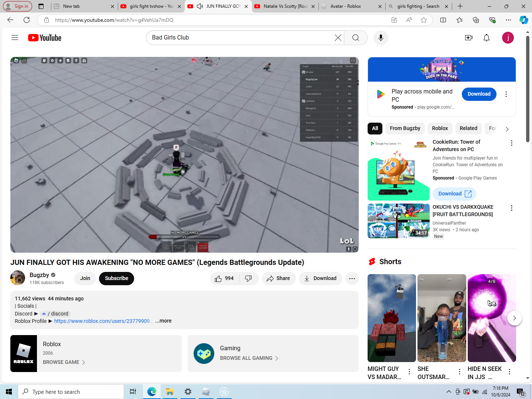The image size is (532, 399).
Task: Subscribe to Bugzby
Action: (x=116, y=279)
